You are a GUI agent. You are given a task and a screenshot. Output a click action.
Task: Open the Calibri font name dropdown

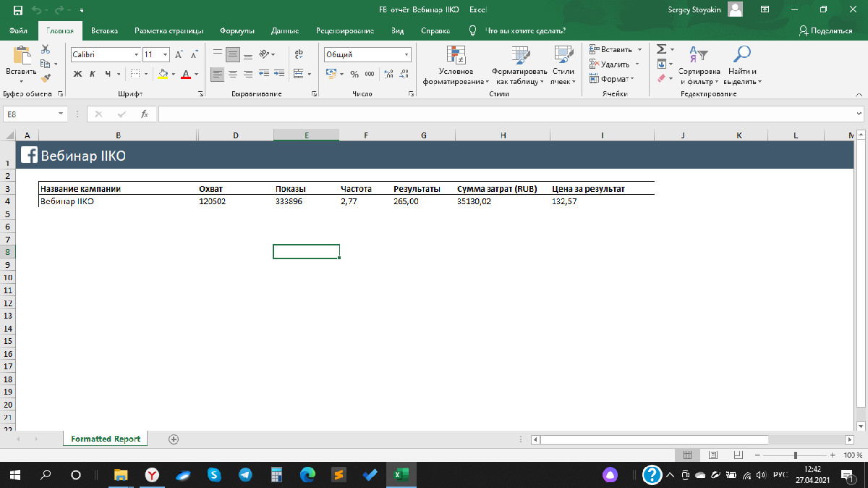[x=136, y=55]
